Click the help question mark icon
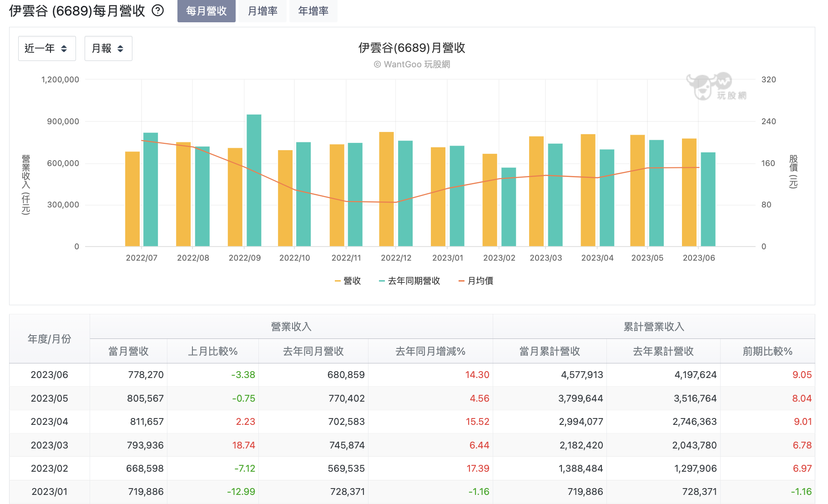828x504 pixels. (x=157, y=10)
